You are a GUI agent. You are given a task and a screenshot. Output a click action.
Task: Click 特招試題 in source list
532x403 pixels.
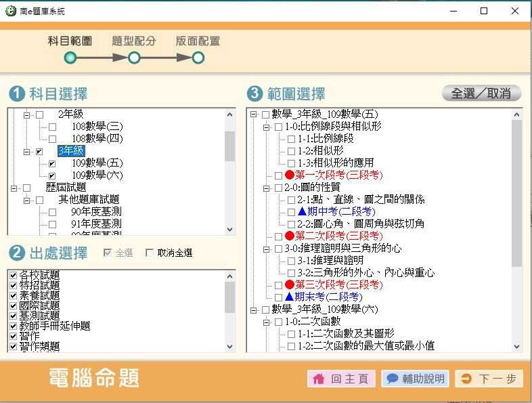[x=39, y=285]
